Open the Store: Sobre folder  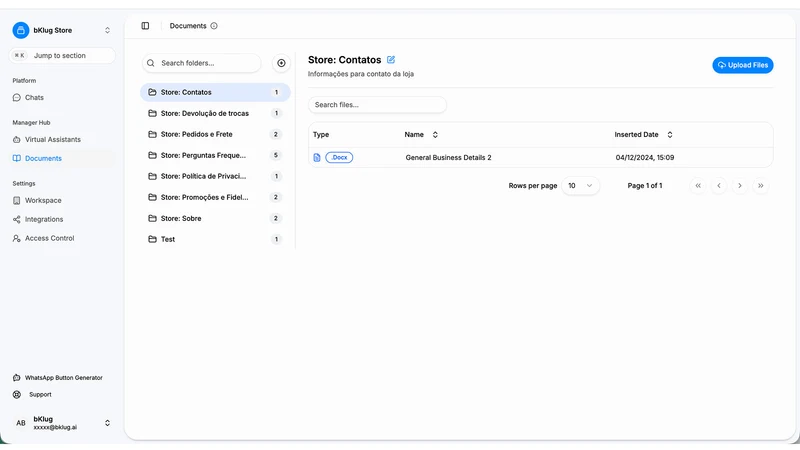click(215, 218)
